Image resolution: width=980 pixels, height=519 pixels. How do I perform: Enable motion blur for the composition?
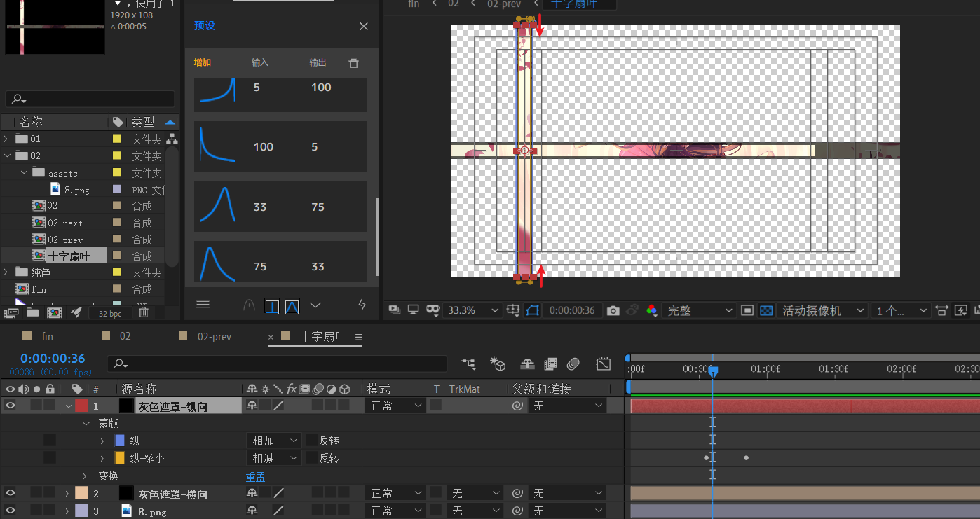tap(573, 364)
